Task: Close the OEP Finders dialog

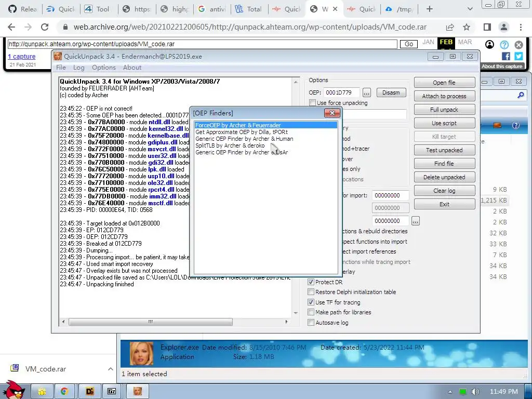Action: pos(332,113)
